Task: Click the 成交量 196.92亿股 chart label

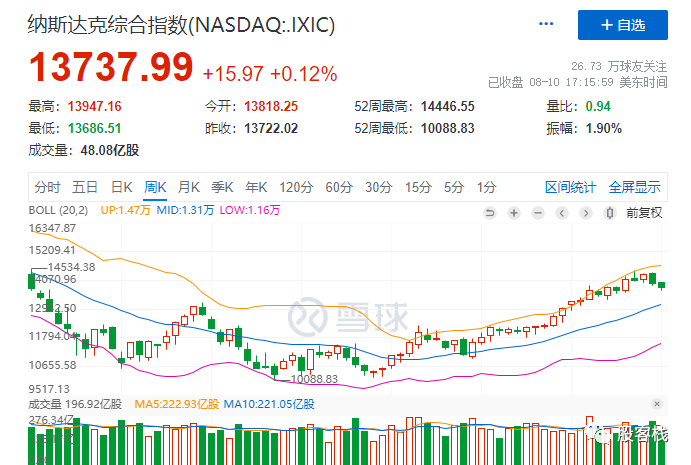Action: coord(75,404)
